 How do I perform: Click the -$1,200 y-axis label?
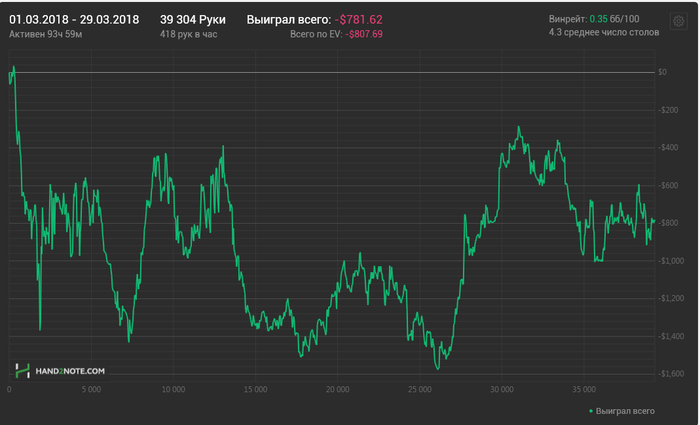[671, 298]
